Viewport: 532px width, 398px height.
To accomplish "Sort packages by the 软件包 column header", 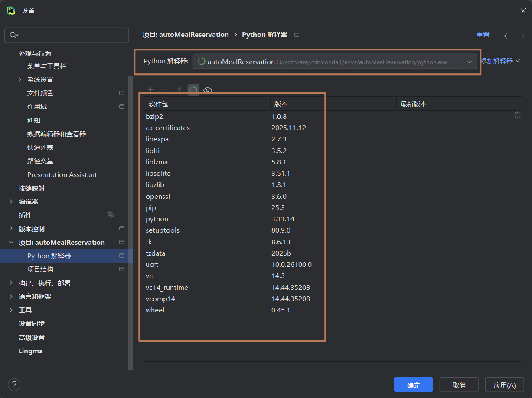I will (207, 104).
